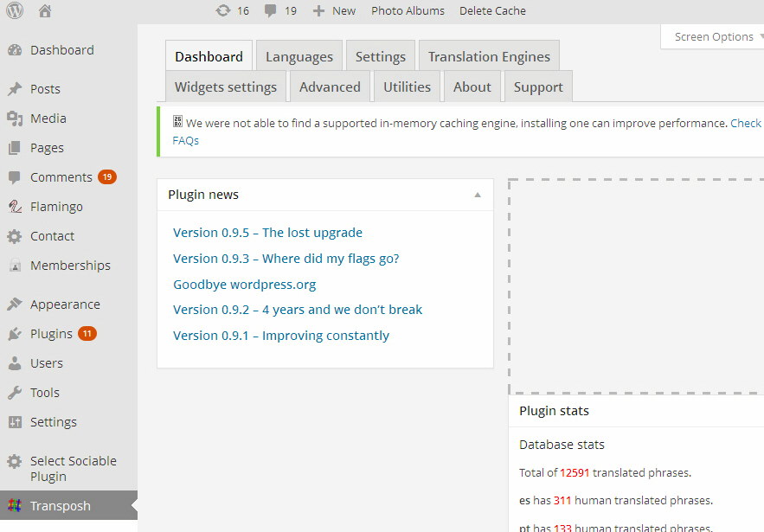Click the Plugins plug icon
Screen dimensions: 764x532
click(15, 334)
